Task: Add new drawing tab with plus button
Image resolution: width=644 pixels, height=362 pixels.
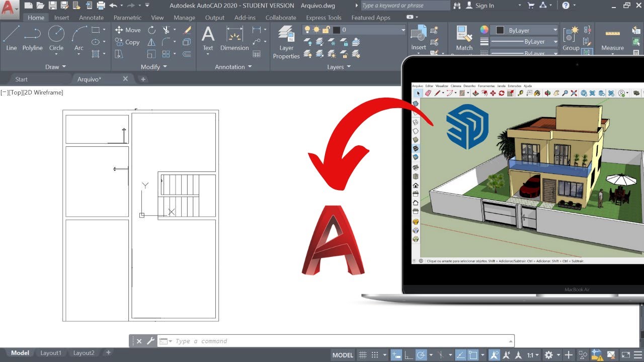Action: (x=143, y=79)
